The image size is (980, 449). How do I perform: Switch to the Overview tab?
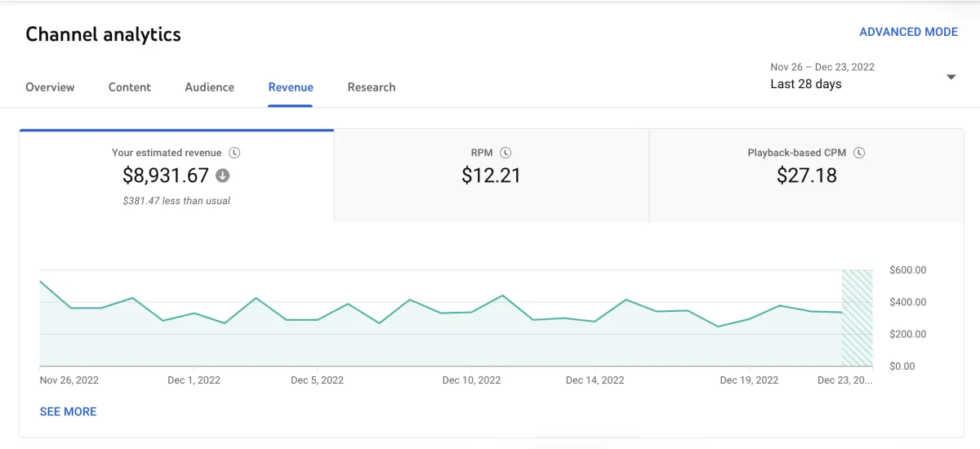coord(50,87)
